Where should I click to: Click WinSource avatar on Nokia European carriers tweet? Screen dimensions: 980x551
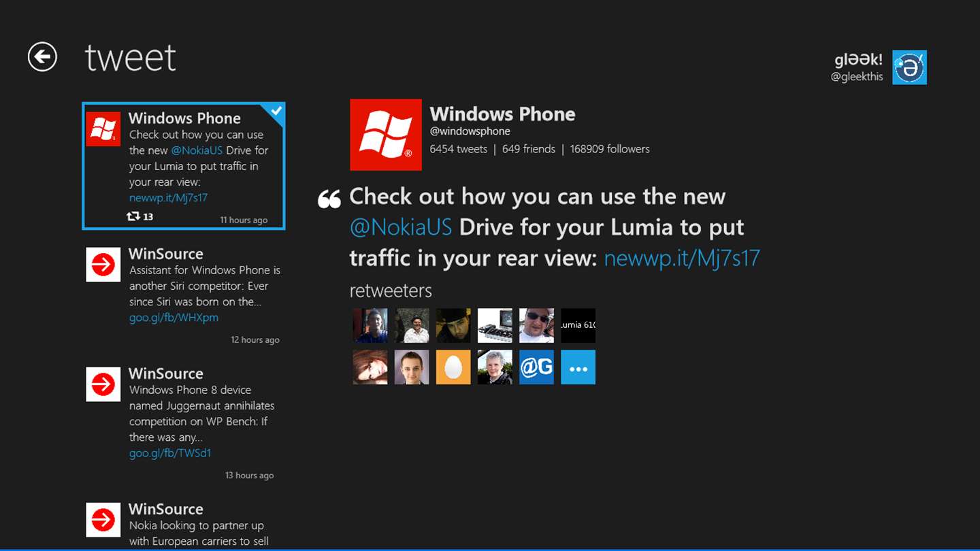(x=103, y=520)
